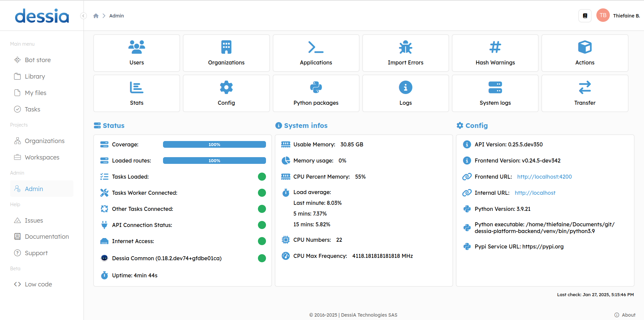Click Pypi Service URL text

tap(519, 246)
